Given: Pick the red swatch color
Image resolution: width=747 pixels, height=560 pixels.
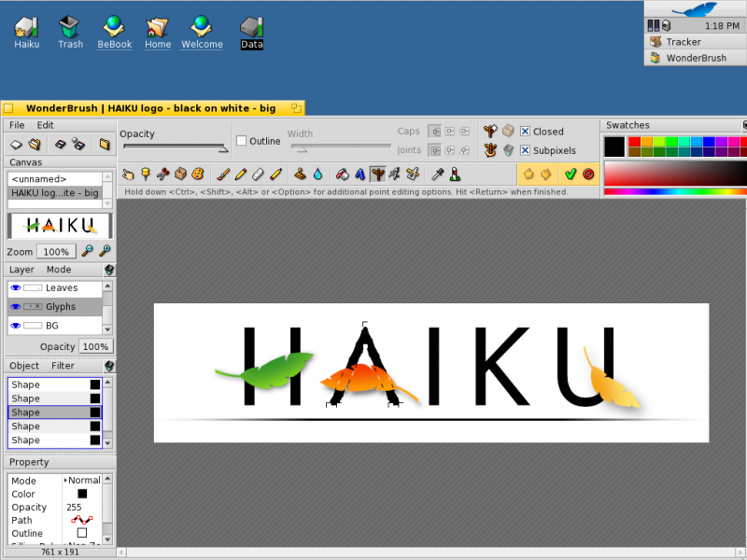Looking at the screenshot, I should [634, 142].
